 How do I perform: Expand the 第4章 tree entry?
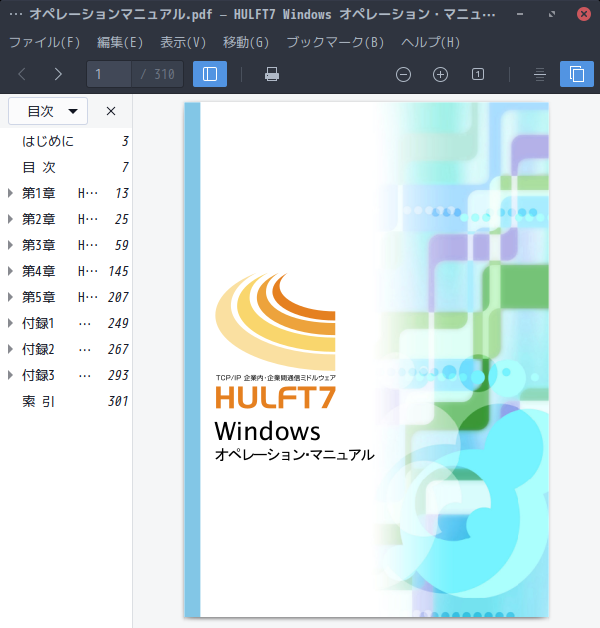[x=10, y=271]
